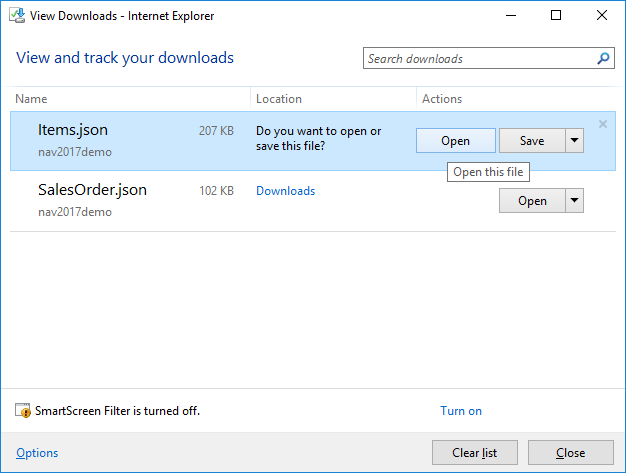Screen dimensions: 626x473
Task: Click the Close button at bottom
Action: tap(571, 453)
